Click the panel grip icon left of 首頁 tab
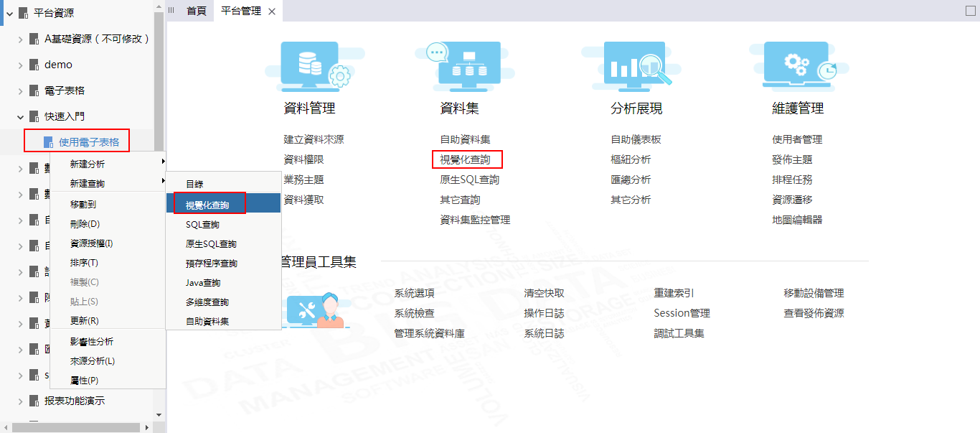This screenshot has height=433, width=980. click(x=171, y=11)
